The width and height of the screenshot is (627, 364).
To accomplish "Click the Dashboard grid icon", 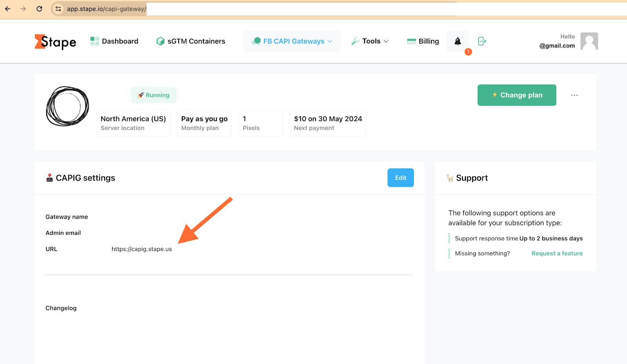I will (x=94, y=41).
